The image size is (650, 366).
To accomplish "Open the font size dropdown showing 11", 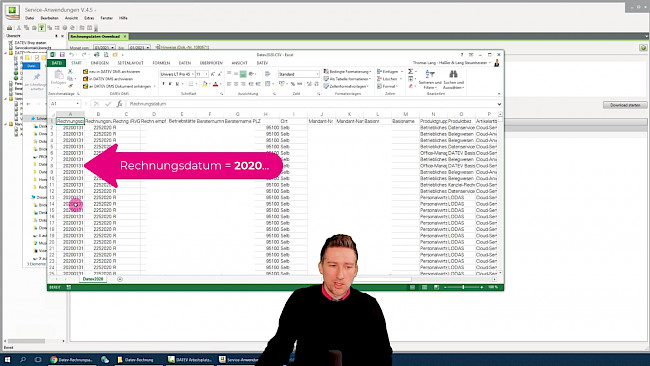I will click(206, 74).
